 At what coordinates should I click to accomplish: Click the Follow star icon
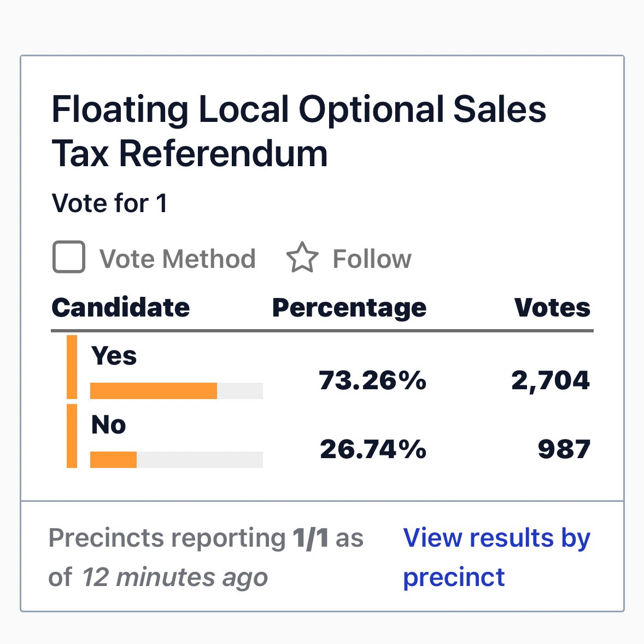(x=302, y=258)
